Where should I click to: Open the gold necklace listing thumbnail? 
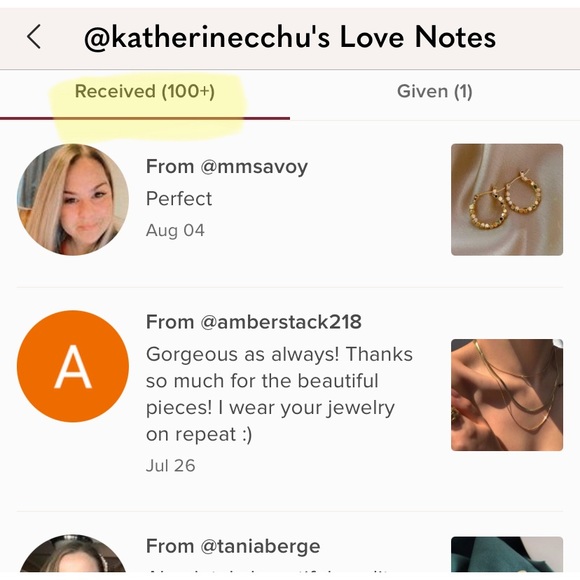pos(507,395)
